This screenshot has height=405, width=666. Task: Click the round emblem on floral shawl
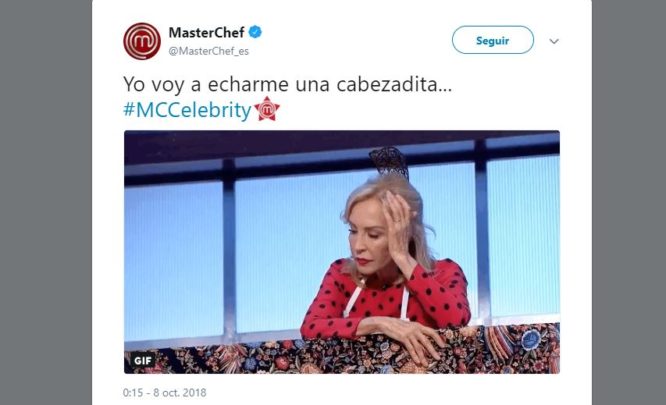pyautogui.click(x=531, y=340)
